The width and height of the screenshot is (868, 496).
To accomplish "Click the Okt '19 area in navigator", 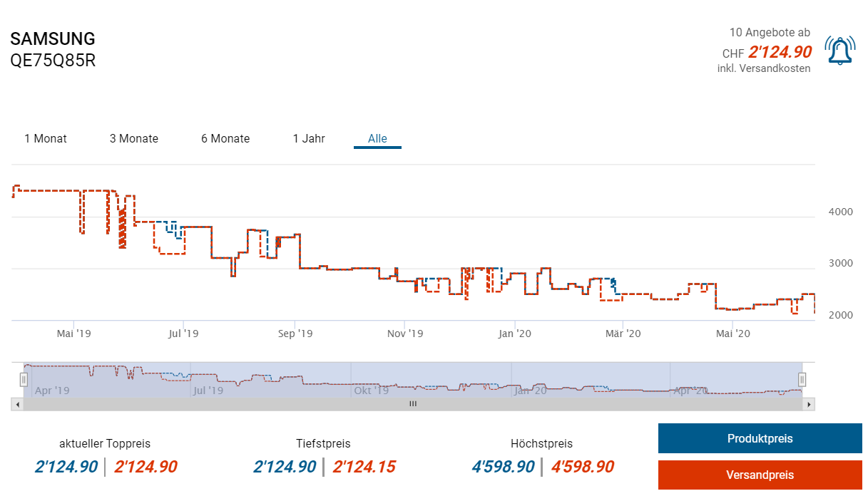I will click(372, 390).
